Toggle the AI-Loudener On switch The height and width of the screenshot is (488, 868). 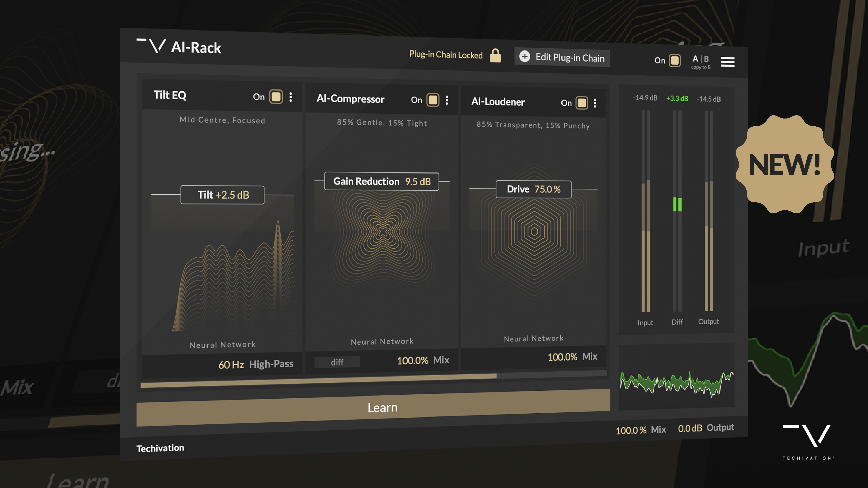pyautogui.click(x=582, y=103)
